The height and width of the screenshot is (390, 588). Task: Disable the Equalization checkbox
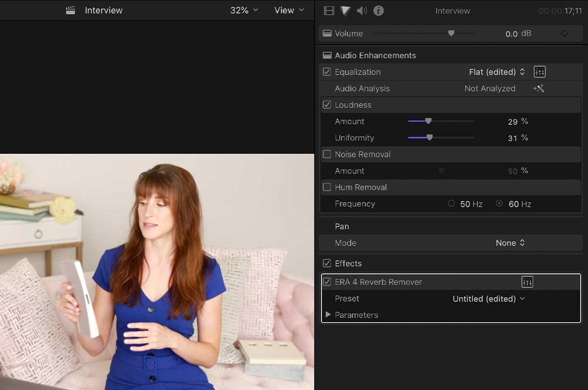(327, 72)
